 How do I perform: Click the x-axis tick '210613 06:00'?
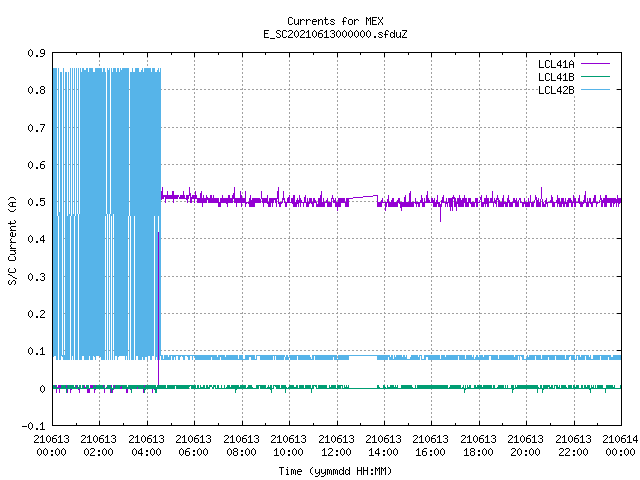click(194, 446)
